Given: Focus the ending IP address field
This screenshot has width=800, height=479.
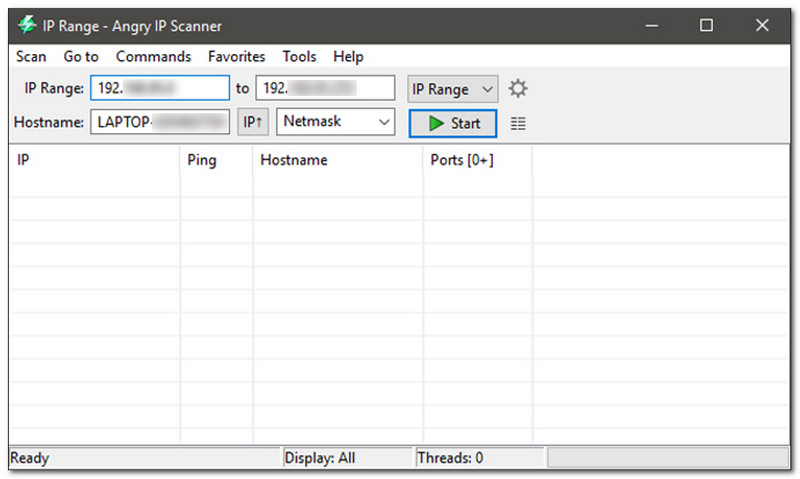Looking at the screenshot, I should (x=326, y=88).
